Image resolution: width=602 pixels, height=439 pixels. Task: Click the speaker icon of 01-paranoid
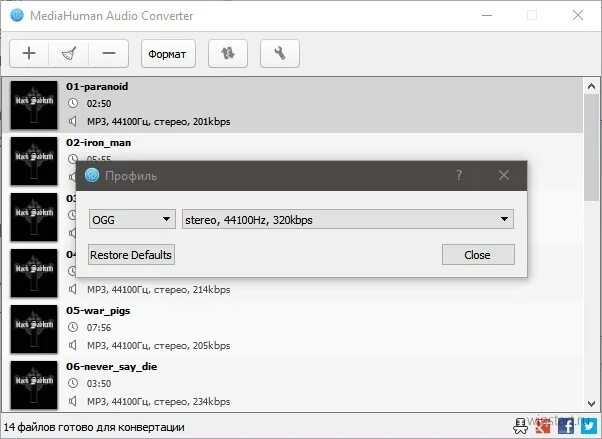pyautogui.click(x=73, y=121)
